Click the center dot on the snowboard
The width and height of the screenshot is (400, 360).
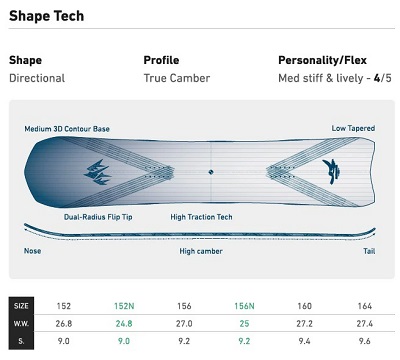click(211, 172)
